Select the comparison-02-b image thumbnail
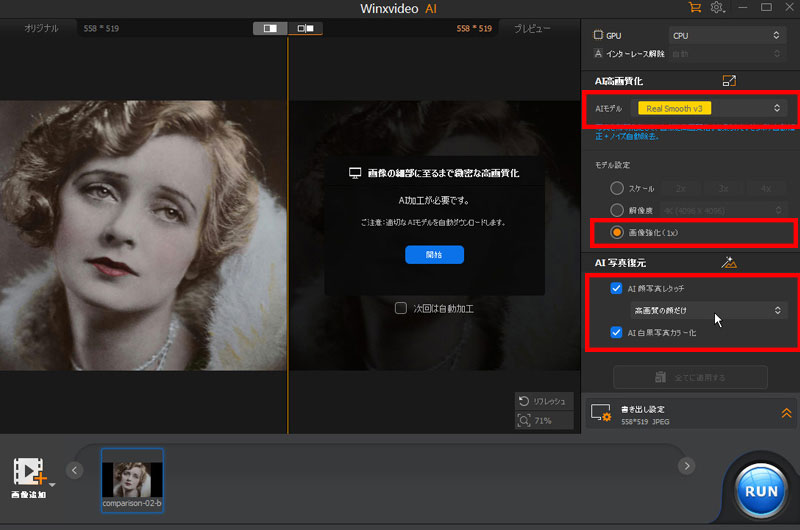Viewport: 800px width, 530px height. pyautogui.click(x=132, y=480)
